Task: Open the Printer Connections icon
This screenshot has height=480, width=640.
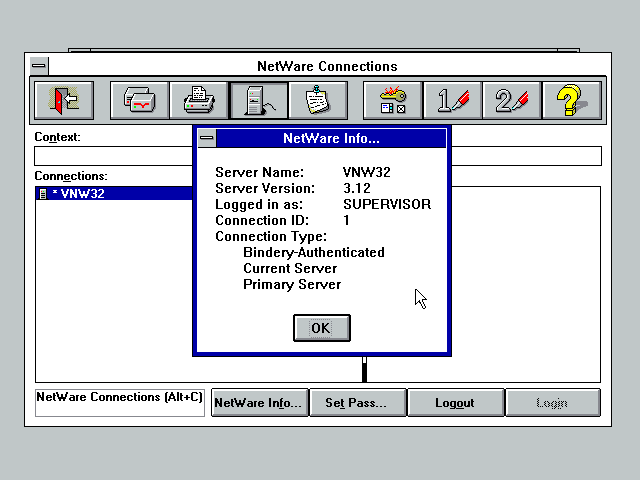Action: coord(199,100)
